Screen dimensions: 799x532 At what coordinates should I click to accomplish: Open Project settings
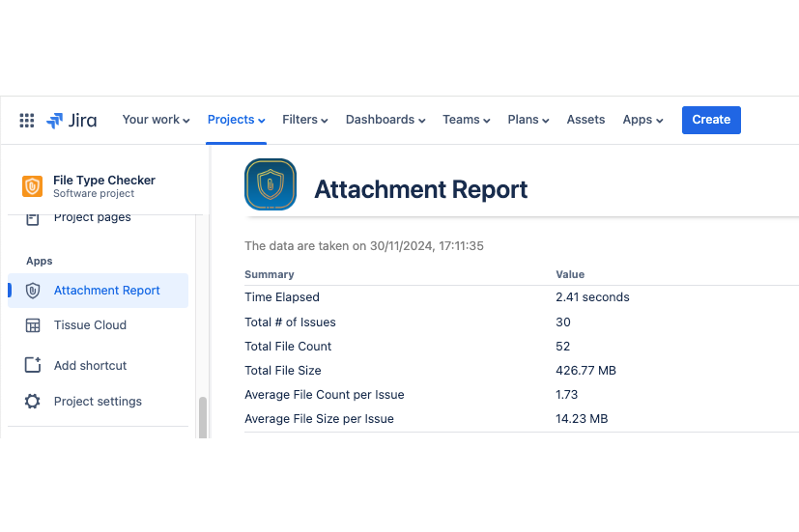pos(98,401)
